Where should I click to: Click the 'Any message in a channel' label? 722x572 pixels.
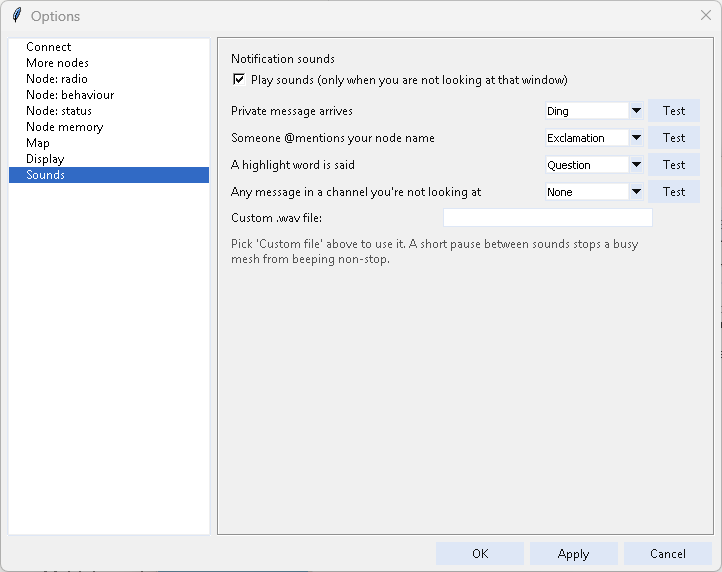coord(356,192)
